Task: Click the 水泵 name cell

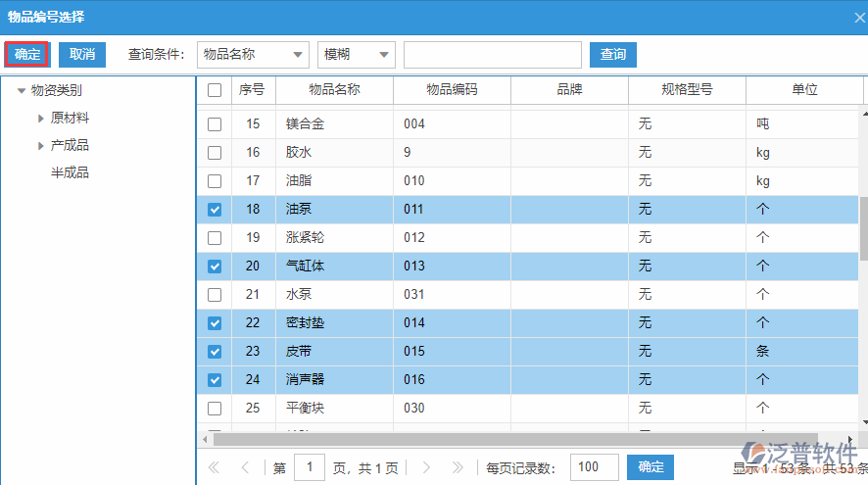Action: pyautogui.click(x=334, y=295)
